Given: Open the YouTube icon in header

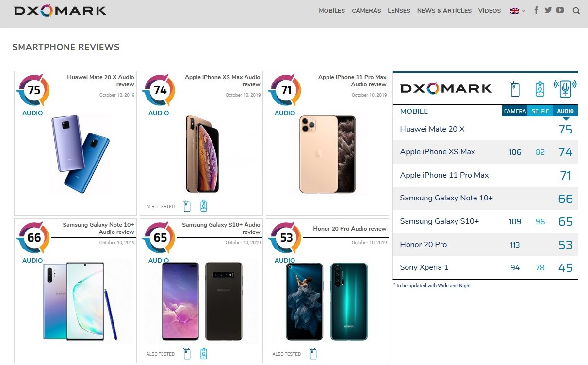Looking at the screenshot, I should pyautogui.click(x=560, y=10).
